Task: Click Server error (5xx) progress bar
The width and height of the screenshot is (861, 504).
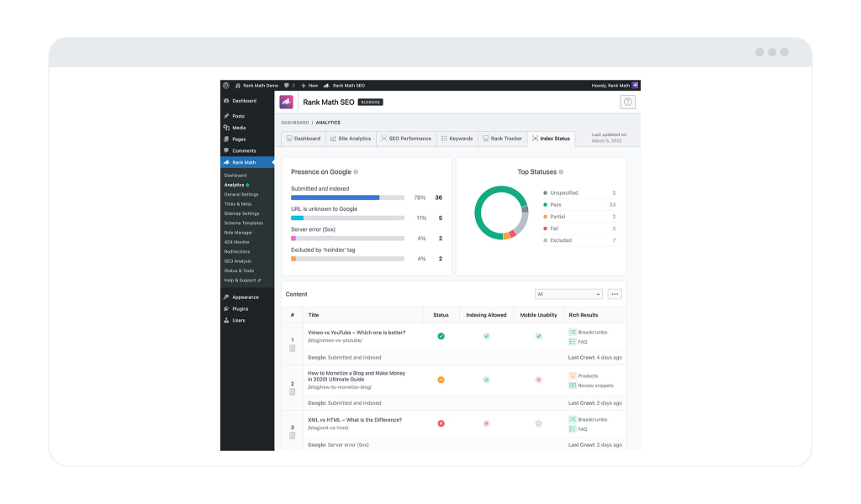Action: [x=347, y=239]
